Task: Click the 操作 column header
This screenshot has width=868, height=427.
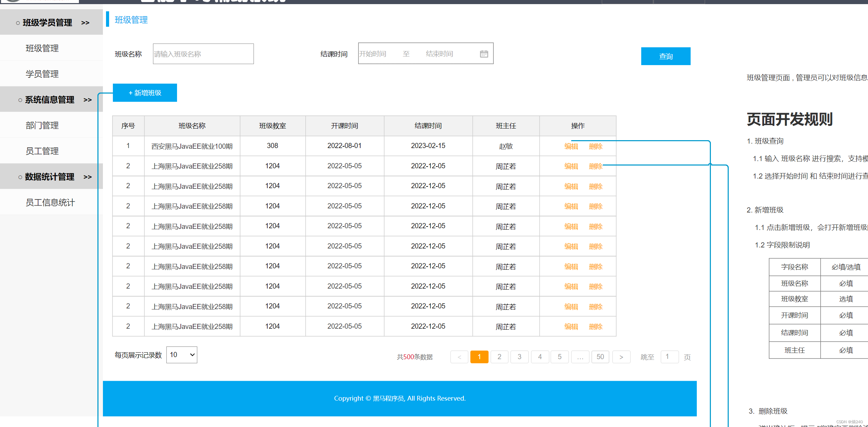Action: (578, 126)
